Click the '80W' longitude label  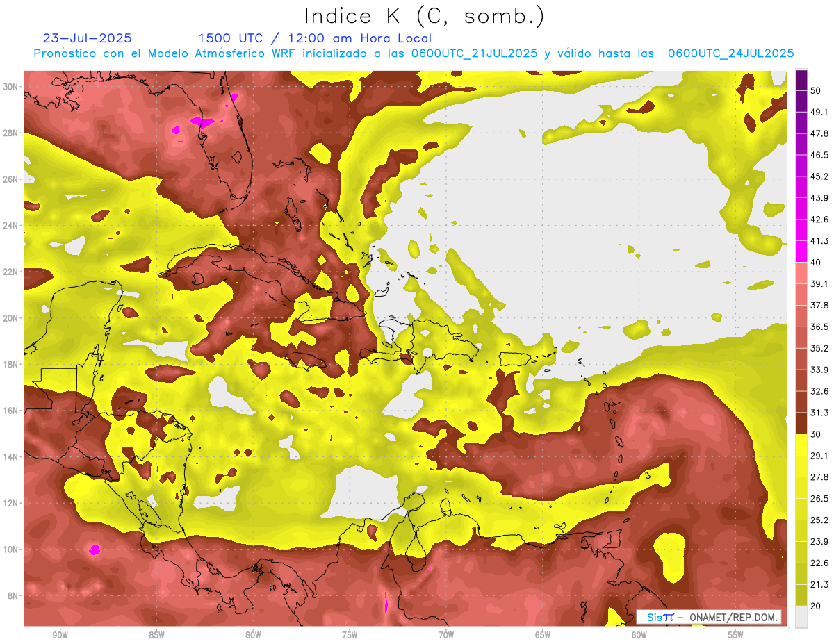253,635
